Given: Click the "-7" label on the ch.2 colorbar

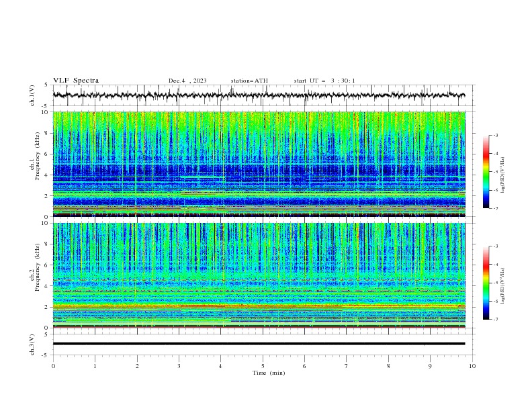Looking at the screenshot, I should tap(495, 320).
